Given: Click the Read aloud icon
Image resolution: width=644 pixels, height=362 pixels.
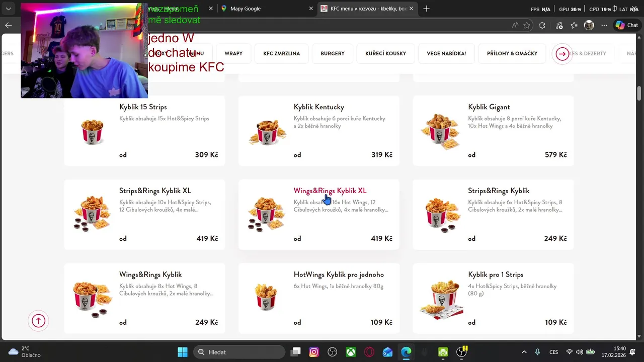Looking at the screenshot, I should click(x=515, y=25).
